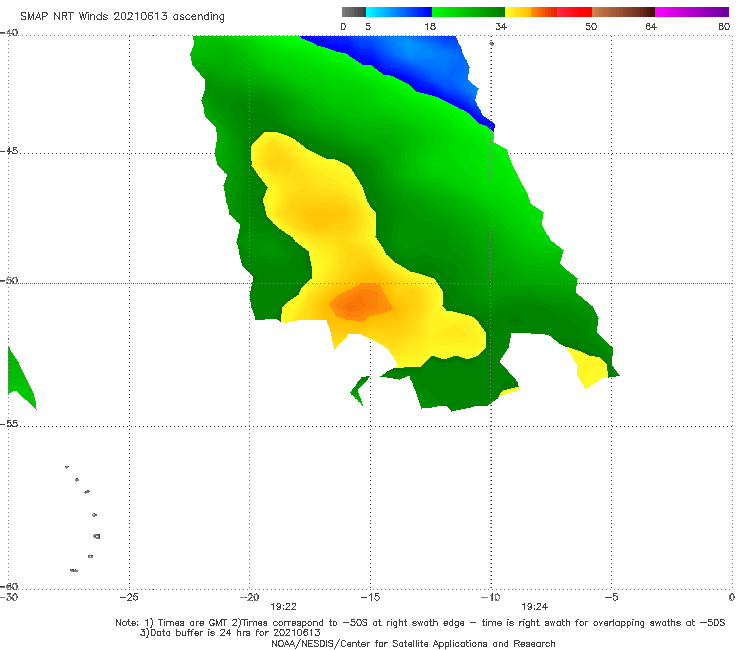
Task: Click the latitude label -50
Action: click(x=9, y=281)
